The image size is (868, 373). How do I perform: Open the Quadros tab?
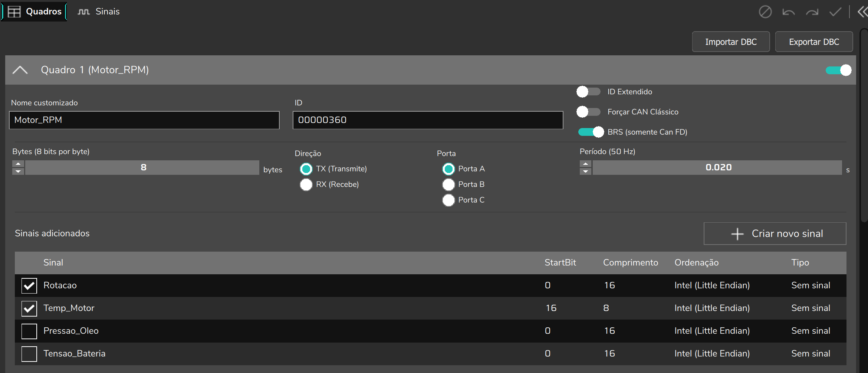coord(34,12)
